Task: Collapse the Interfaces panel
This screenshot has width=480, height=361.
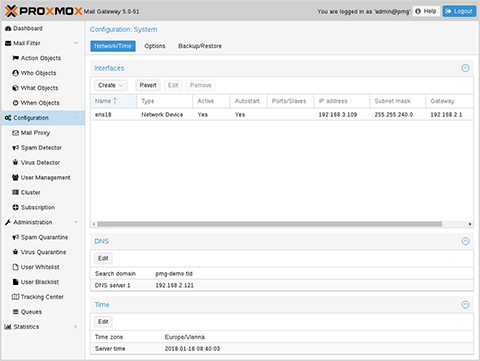Action: (x=465, y=68)
